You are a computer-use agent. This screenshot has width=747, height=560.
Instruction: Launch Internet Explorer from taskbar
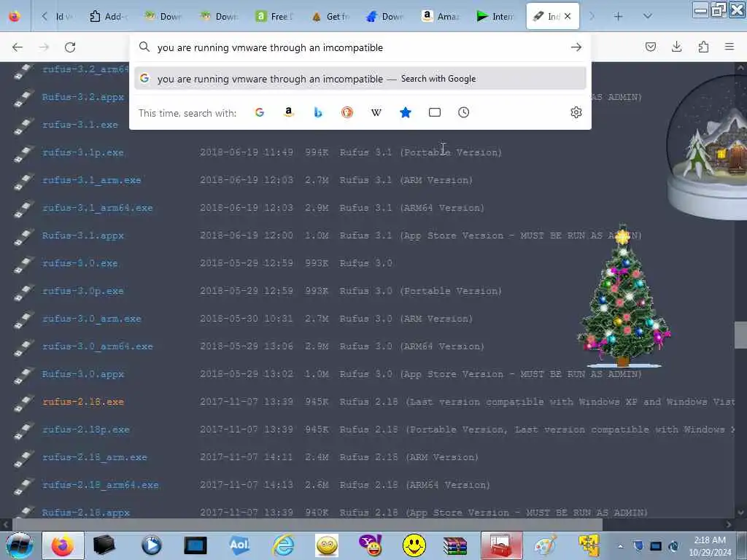coord(283,545)
